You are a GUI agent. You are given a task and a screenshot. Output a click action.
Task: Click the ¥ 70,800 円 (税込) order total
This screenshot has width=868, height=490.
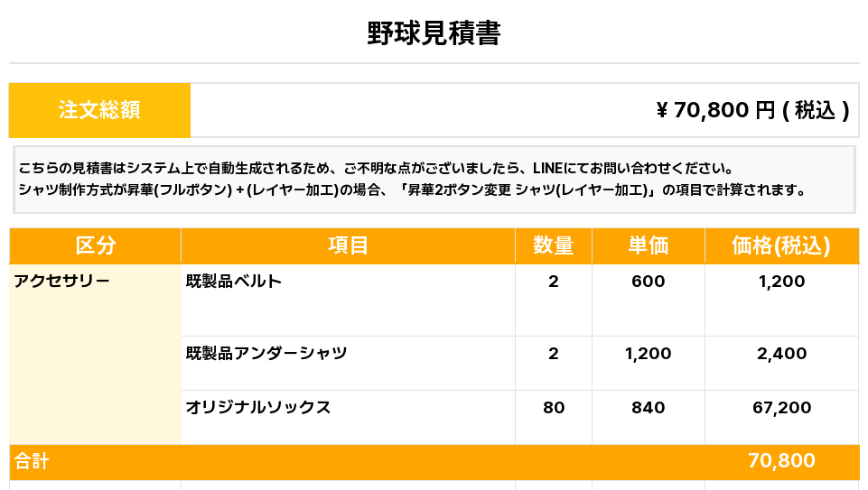point(751,110)
